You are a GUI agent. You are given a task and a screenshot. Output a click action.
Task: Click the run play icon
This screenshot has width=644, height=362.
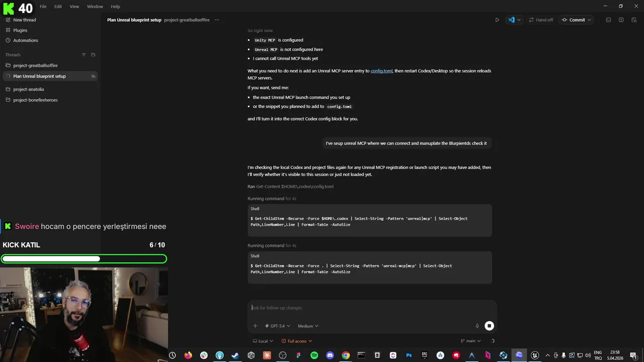tap(497, 20)
